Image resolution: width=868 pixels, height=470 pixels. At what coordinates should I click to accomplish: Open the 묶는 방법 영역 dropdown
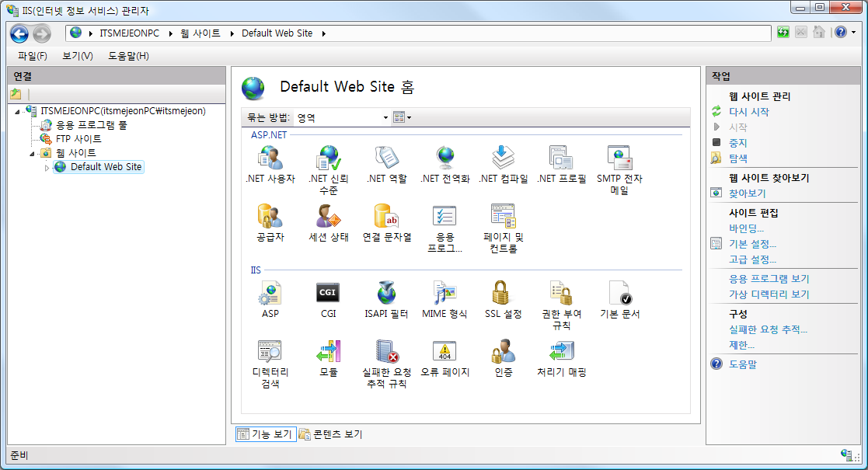coord(342,117)
